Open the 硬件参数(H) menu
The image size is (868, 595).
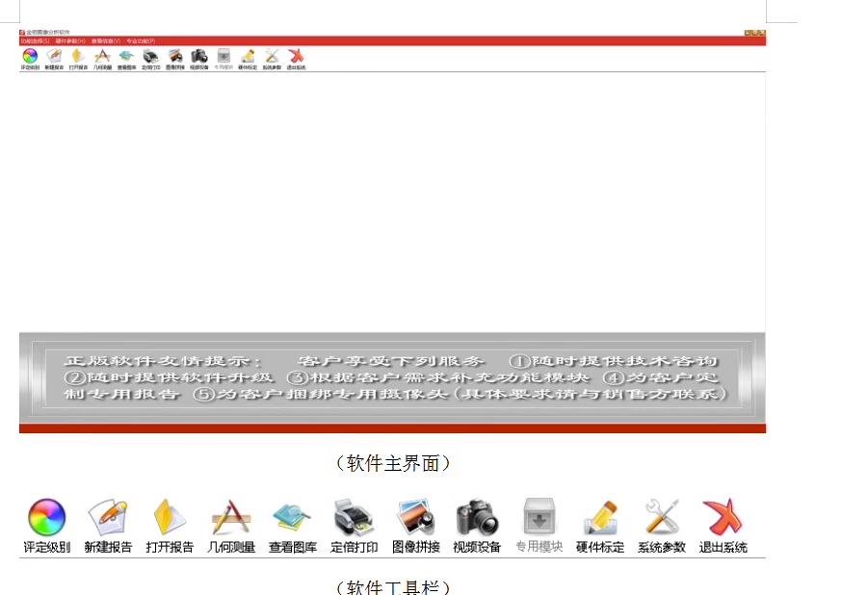[x=70, y=41]
